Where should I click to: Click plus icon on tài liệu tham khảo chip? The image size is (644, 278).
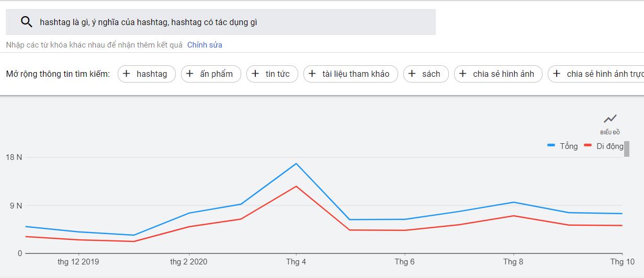pos(312,74)
